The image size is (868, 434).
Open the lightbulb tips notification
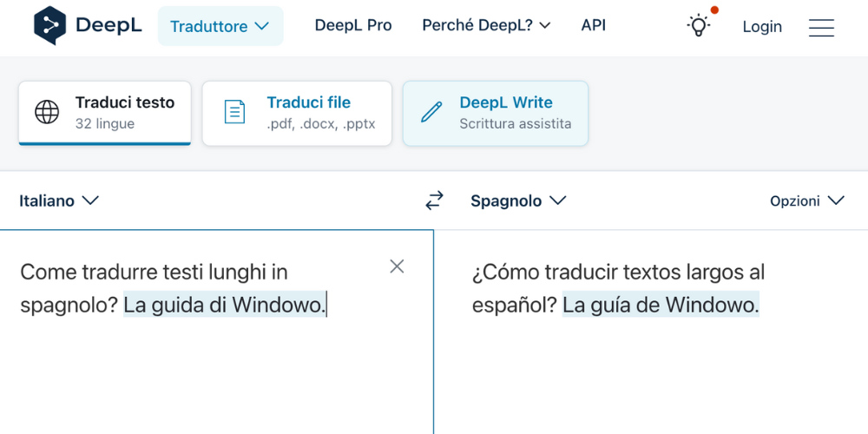699,26
